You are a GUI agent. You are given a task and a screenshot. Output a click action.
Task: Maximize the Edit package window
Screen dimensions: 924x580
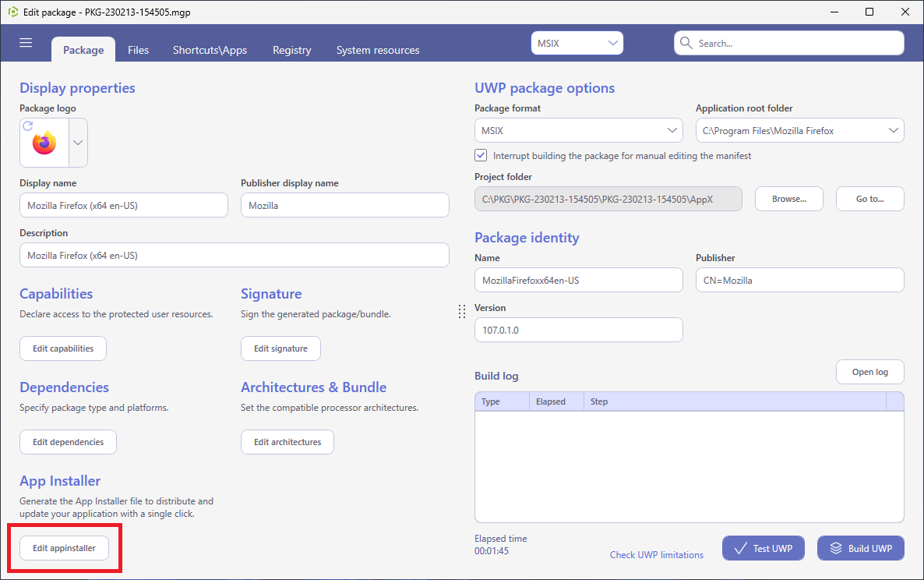point(869,12)
